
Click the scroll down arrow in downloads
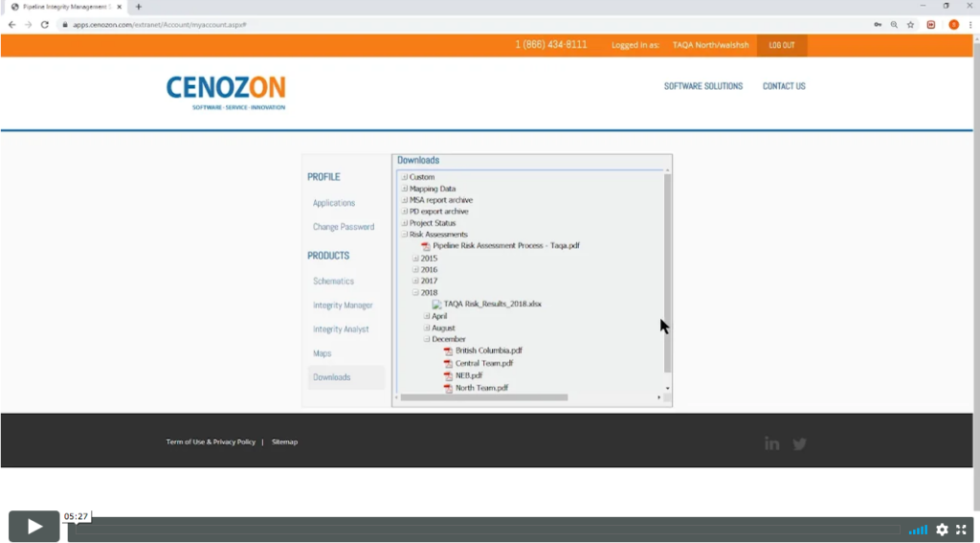(667, 389)
